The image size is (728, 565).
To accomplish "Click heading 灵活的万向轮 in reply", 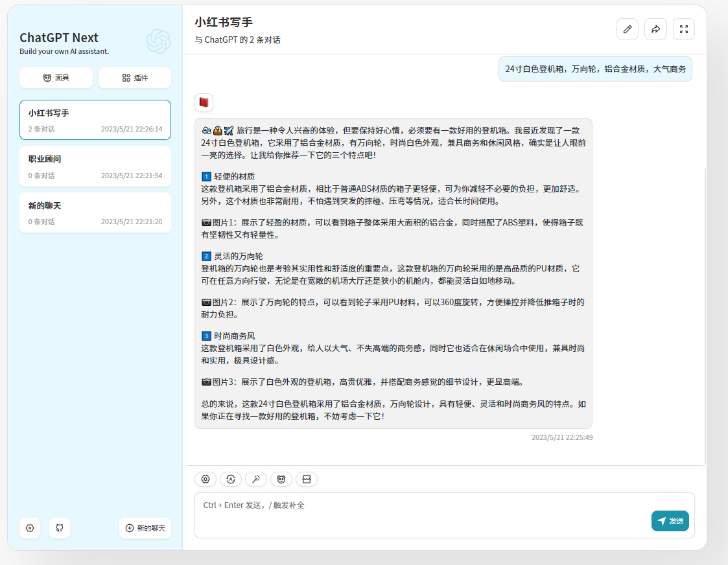I will [x=238, y=256].
